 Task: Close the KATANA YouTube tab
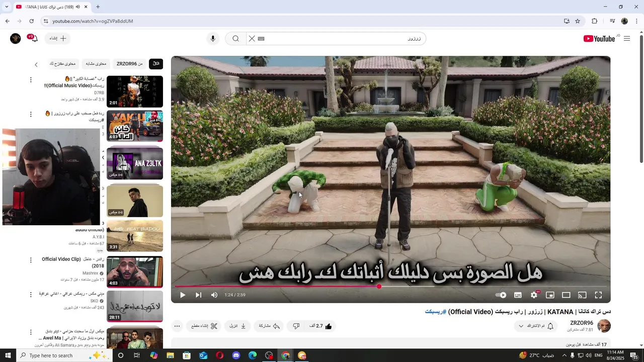[86, 7]
